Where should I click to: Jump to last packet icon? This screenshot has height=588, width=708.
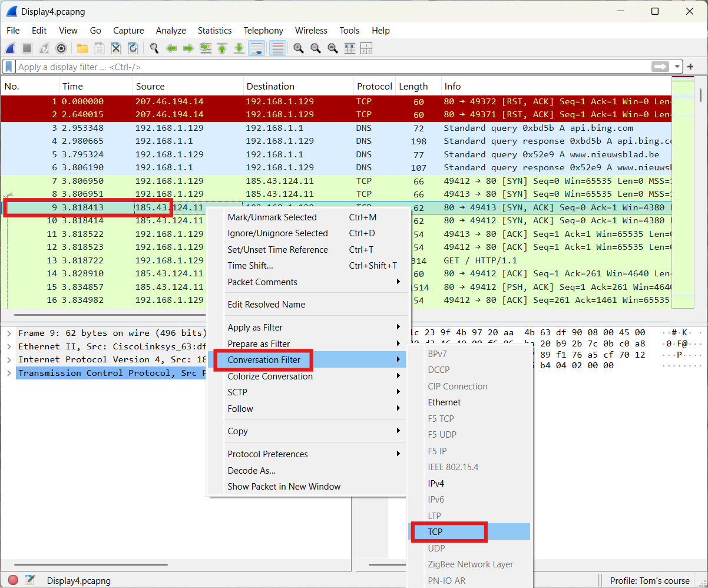tap(239, 48)
